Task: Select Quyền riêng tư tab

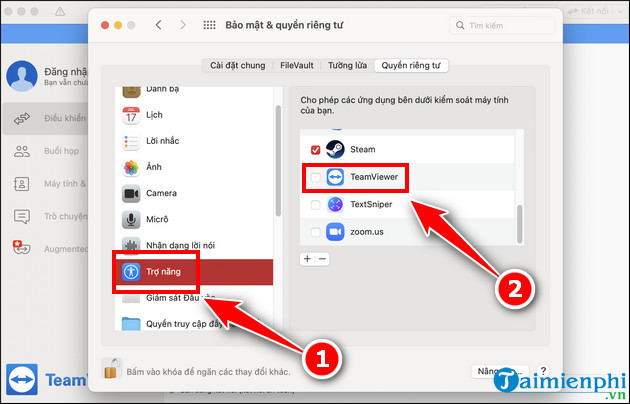Action: pos(411,65)
